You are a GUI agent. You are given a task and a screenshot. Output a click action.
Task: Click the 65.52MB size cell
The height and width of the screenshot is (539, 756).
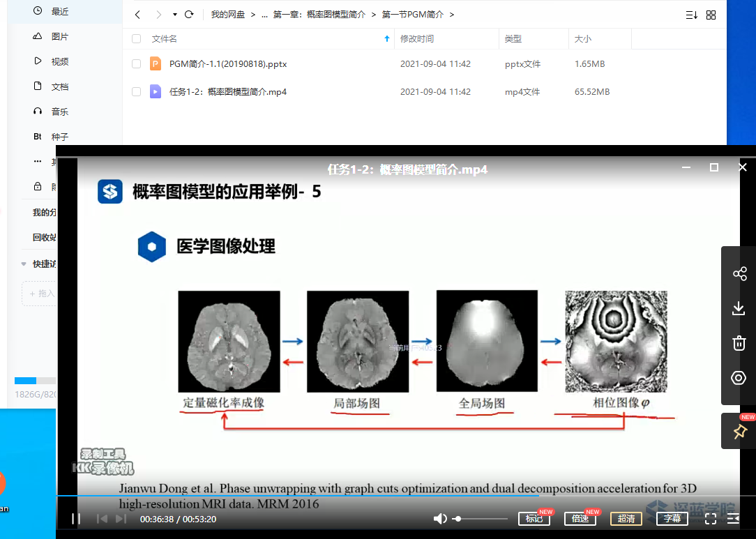click(592, 91)
